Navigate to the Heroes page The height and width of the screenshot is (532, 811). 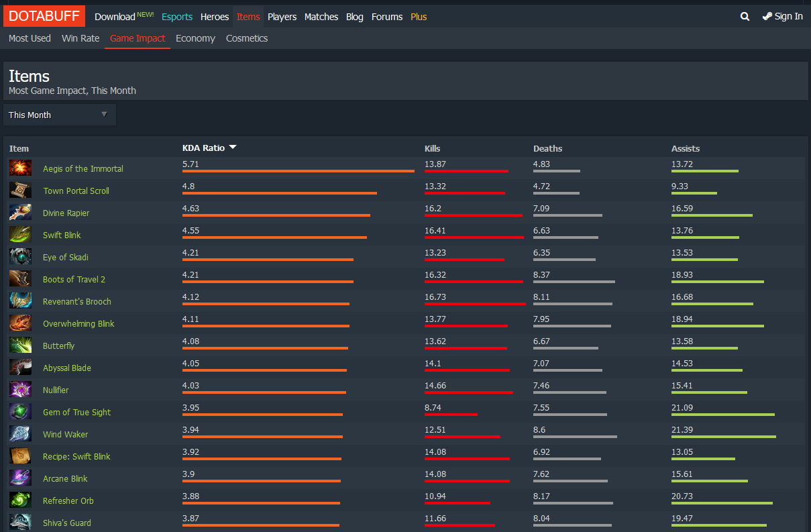click(x=215, y=17)
